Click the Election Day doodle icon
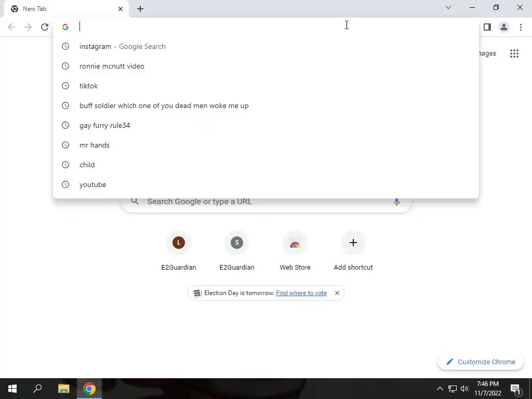532x399 pixels. (x=197, y=293)
